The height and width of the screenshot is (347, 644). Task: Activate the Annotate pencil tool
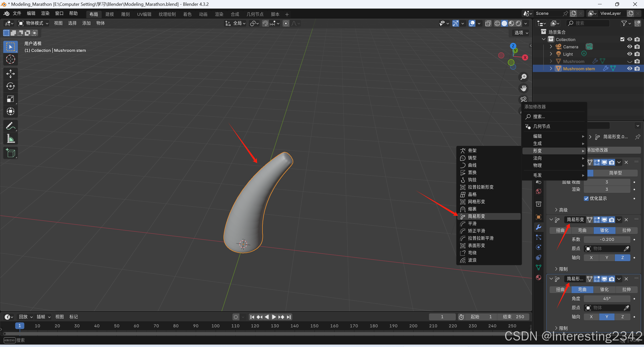(10, 126)
